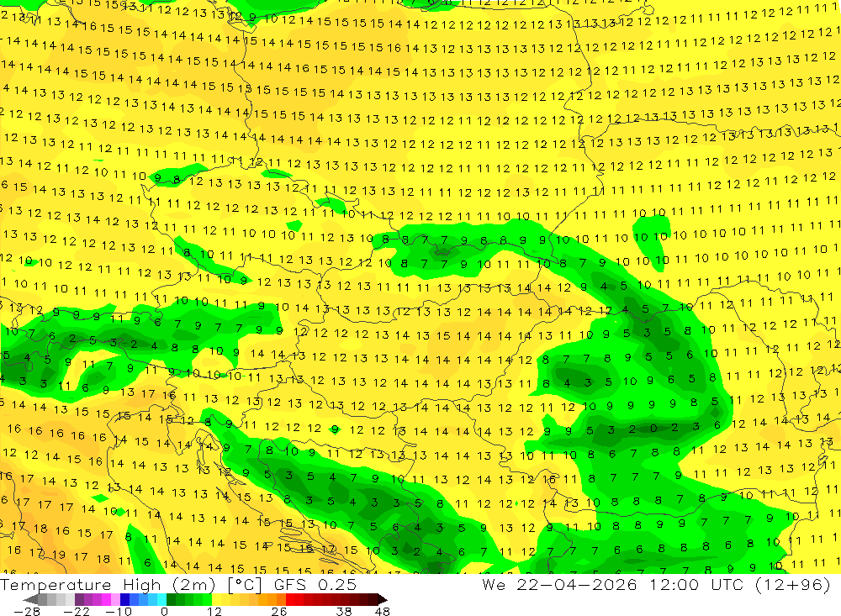Click the dark maroon right arrow end of legend
This screenshot has height=616, width=841.
click(383, 599)
